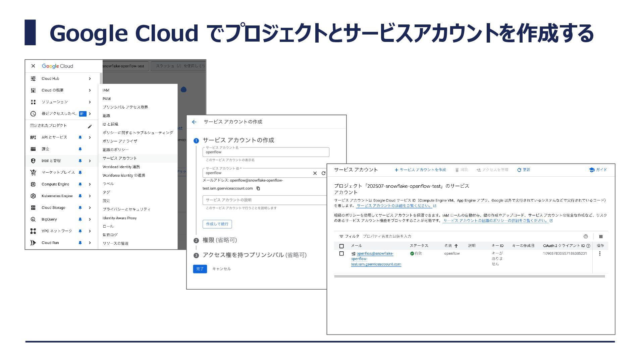Screen dimensions: 644x362
Task: Open column display options icon
Action: [x=601, y=236]
